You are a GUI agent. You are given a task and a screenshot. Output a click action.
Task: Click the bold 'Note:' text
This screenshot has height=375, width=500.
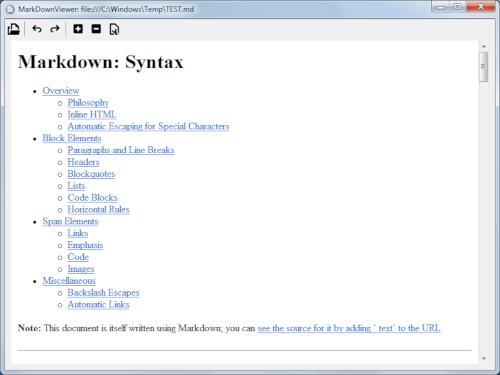(29, 328)
